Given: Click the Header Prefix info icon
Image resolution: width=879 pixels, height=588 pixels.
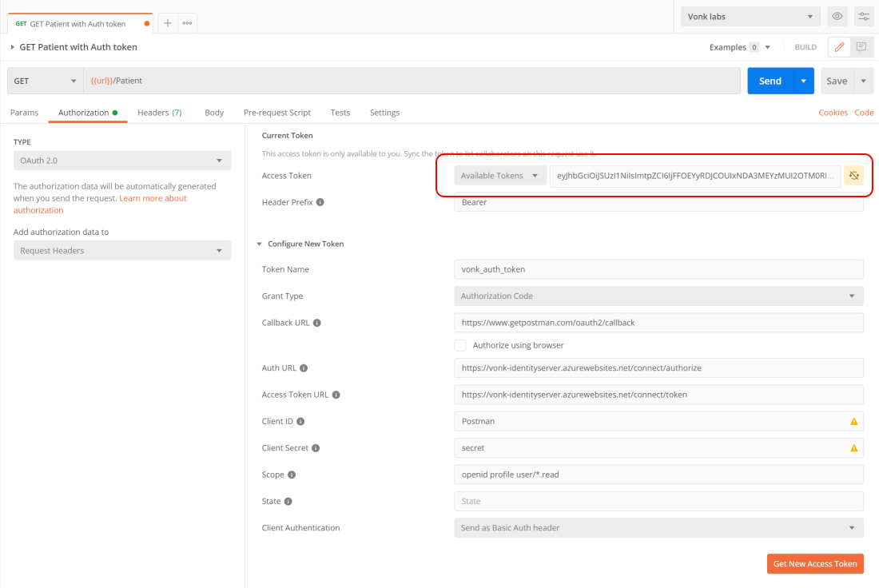Looking at the screenshot, I should point(320,202).
